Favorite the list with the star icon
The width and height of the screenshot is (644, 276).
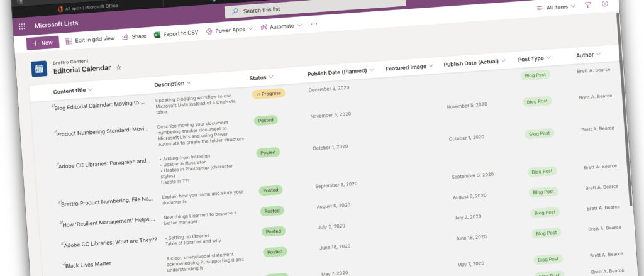click(x=119, y=67)
